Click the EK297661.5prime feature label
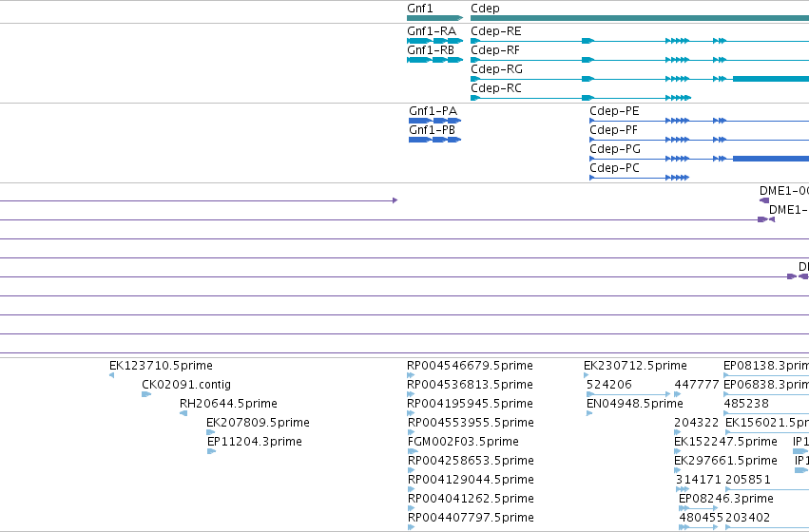This screenshot has width=809, height=532. pyautogui.click(x=725, y=461)
